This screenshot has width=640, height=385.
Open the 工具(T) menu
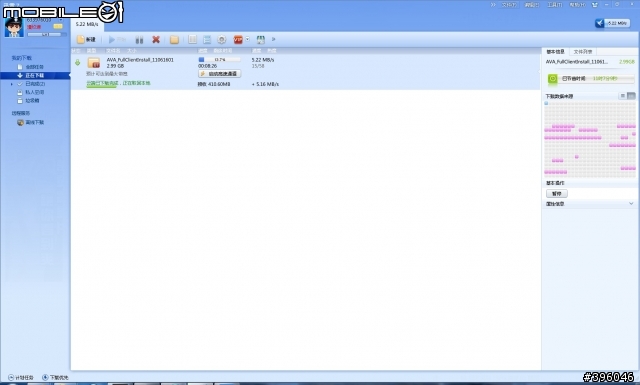554,5
